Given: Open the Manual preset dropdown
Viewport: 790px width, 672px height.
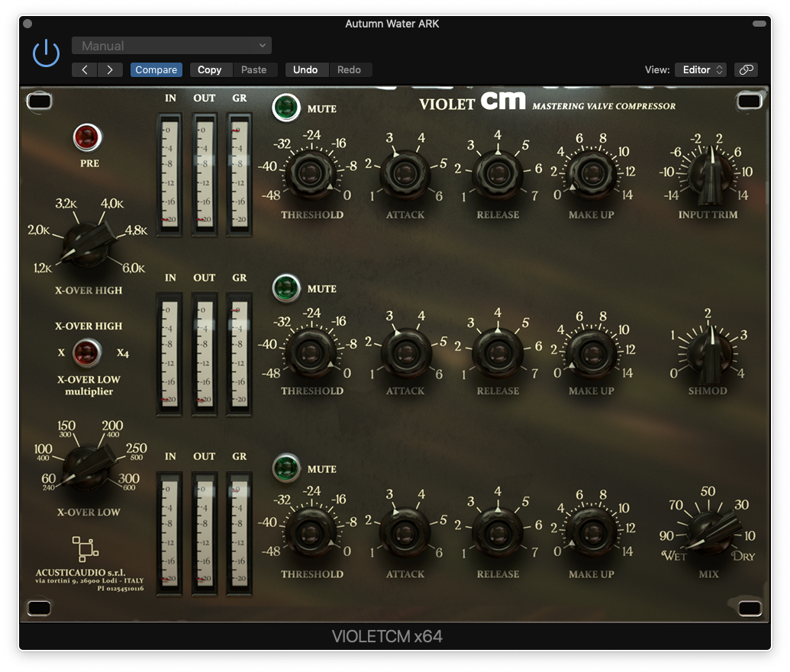Looking at the screenshot, I should [171, 46].
